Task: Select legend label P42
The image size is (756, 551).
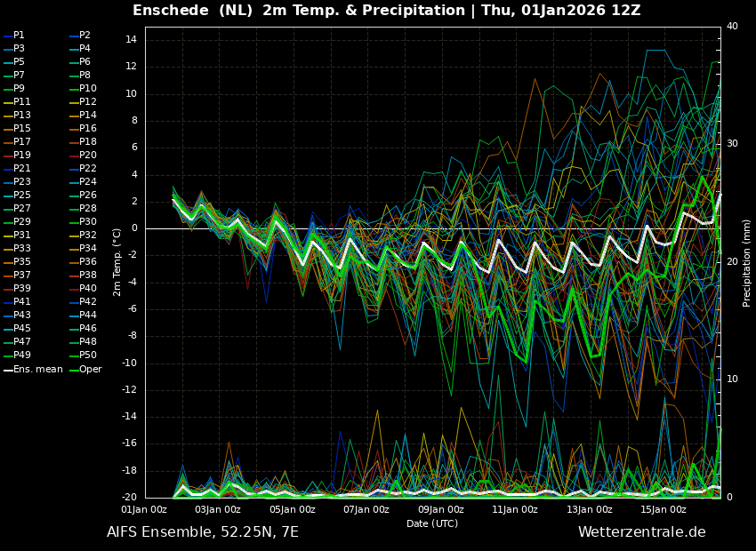Action: (88, 301)
